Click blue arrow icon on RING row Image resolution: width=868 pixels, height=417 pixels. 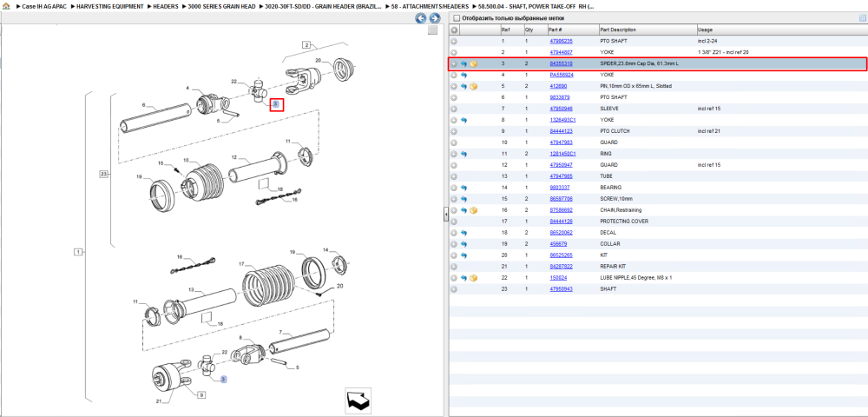(464, 154)
